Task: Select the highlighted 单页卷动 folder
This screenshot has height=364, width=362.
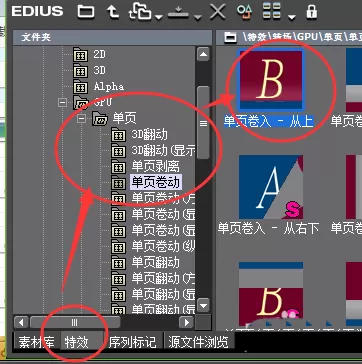Action: [x=155, y=182]
